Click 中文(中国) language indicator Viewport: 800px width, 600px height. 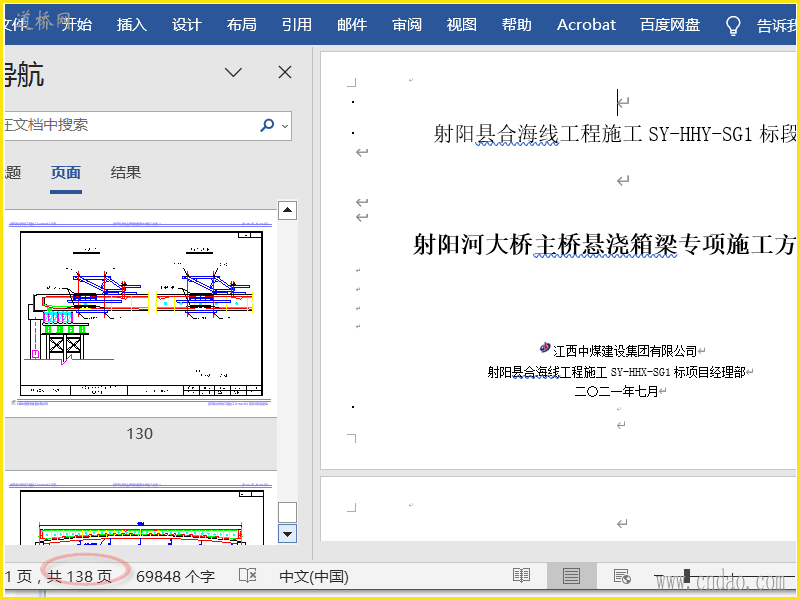[314, 577]
